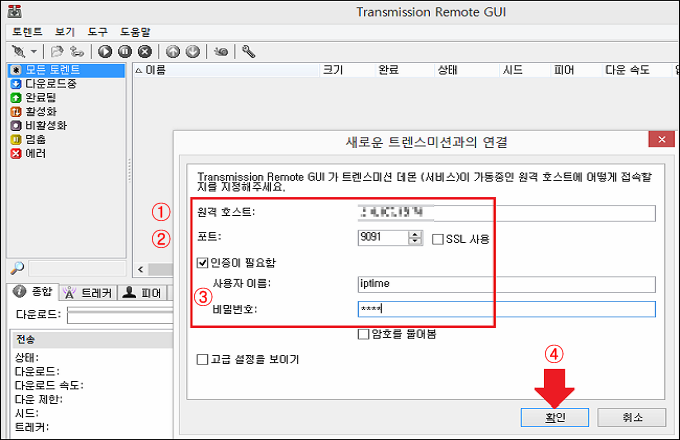Click the add torrent file icon
Image resolution: width=680 pixels, height=440 pixels.
tap(57, 52)
